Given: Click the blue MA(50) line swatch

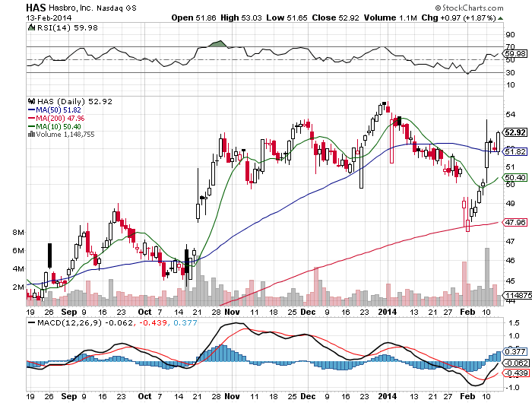Looking at the screenshot, I should point(32,110).
